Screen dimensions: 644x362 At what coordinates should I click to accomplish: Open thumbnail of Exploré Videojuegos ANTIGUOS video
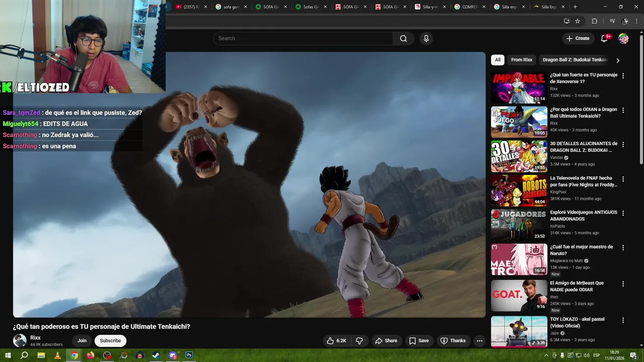(519, 225)
